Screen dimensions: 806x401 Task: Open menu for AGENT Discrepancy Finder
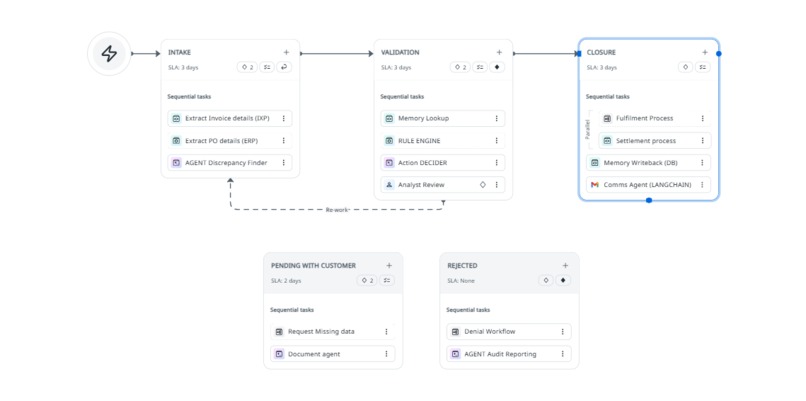click(283, 163)
